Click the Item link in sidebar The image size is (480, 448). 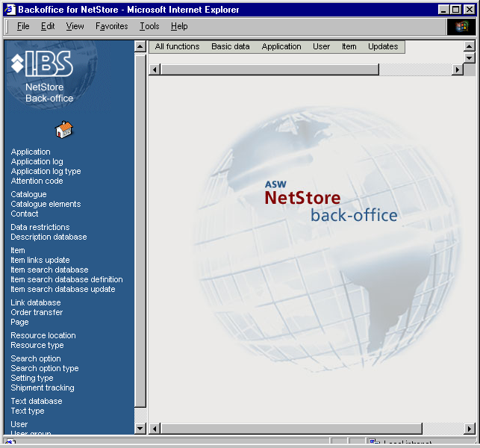[x=18, y=250]
